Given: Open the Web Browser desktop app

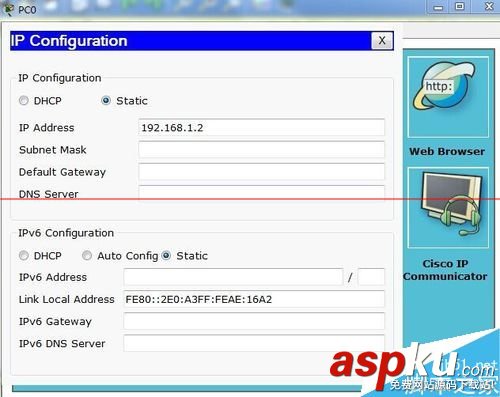Looking at the screenshot, I should click(448, 97).
